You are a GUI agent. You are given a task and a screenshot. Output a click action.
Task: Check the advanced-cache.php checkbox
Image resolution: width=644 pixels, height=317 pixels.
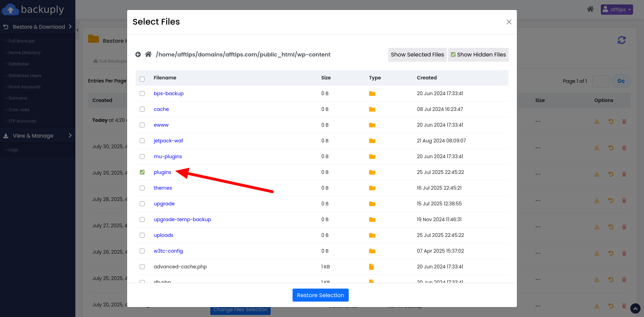pos(142,267)
